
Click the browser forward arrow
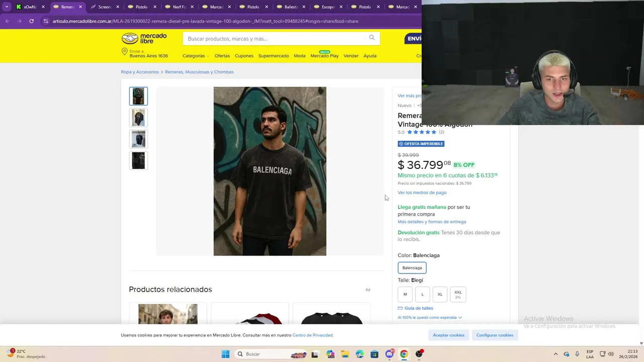click(19, 21)
